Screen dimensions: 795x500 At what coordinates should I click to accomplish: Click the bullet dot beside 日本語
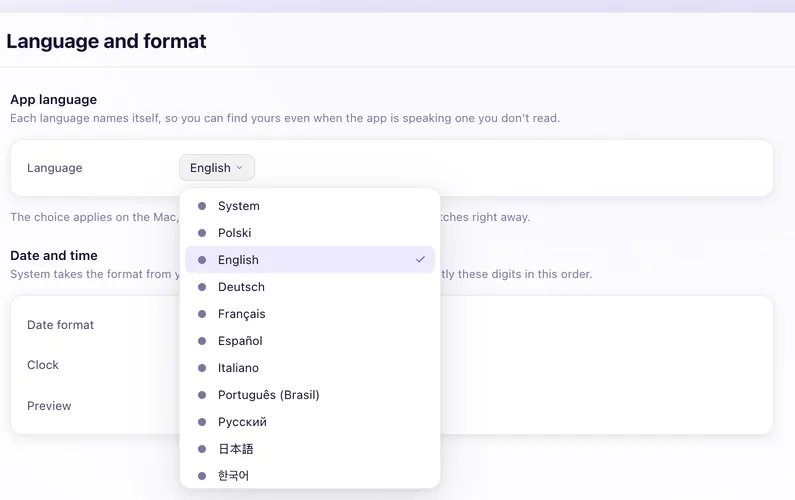point(202,449)
